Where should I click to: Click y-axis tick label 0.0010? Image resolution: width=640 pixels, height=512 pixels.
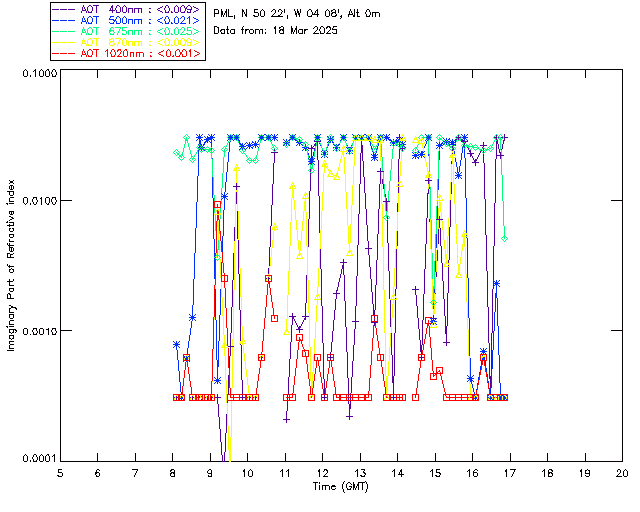pyautogui.click(x=40, y=331)
